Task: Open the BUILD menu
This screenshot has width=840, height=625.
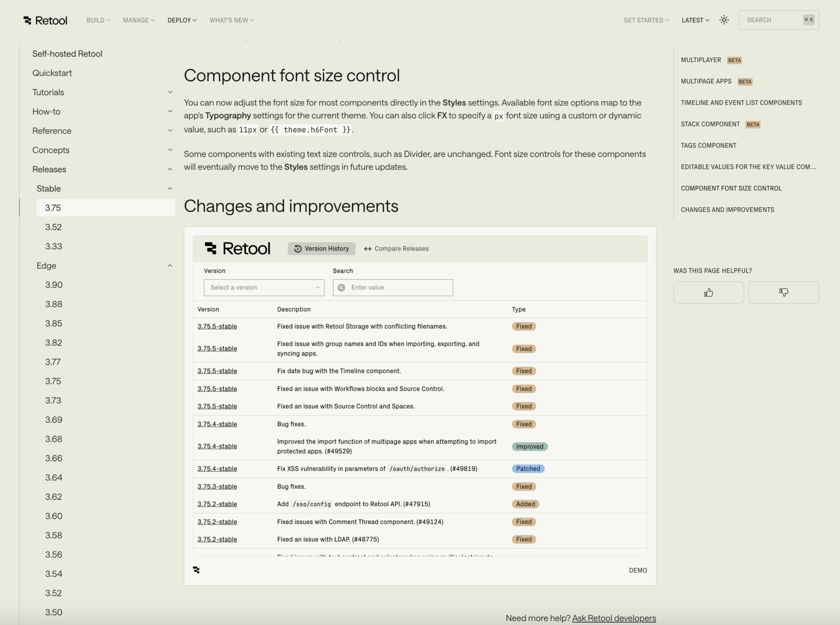Action: [x=98, y=20]
